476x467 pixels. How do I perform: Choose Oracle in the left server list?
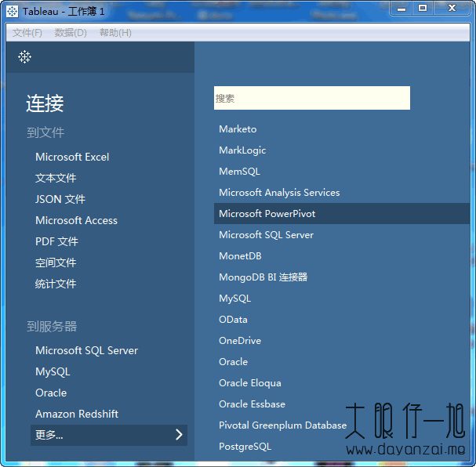(51, 393)
